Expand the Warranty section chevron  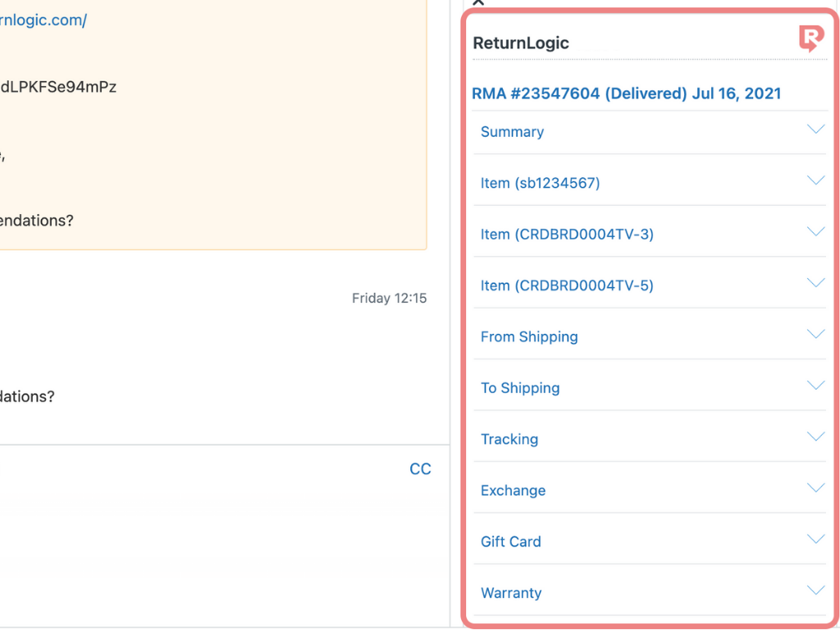click(815, 591)
